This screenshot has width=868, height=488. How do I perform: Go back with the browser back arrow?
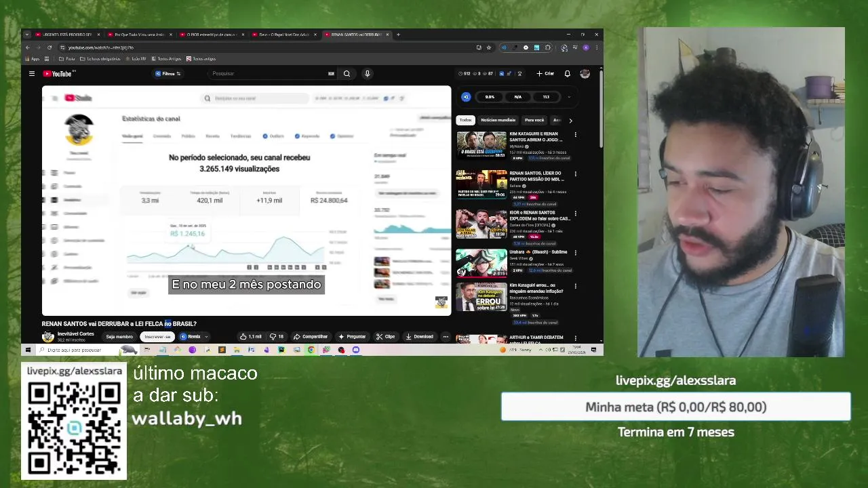point(27,47)
